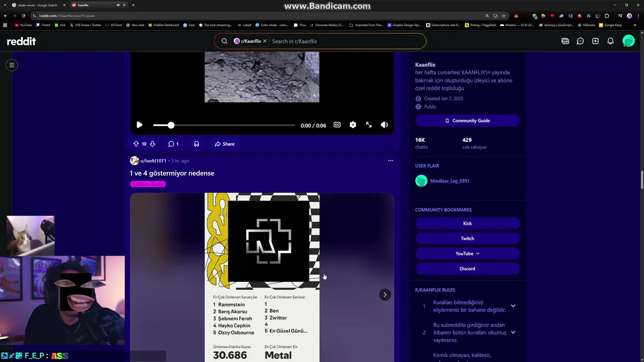Go back in browser history
Screen dimensions: 644x362
pyautogui.click(x=6, y=16)
